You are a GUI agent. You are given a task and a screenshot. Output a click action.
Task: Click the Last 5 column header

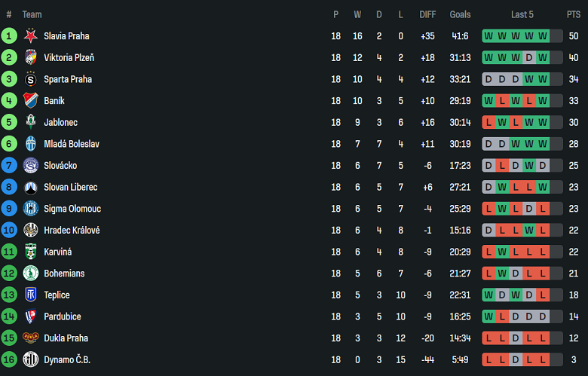522,14
